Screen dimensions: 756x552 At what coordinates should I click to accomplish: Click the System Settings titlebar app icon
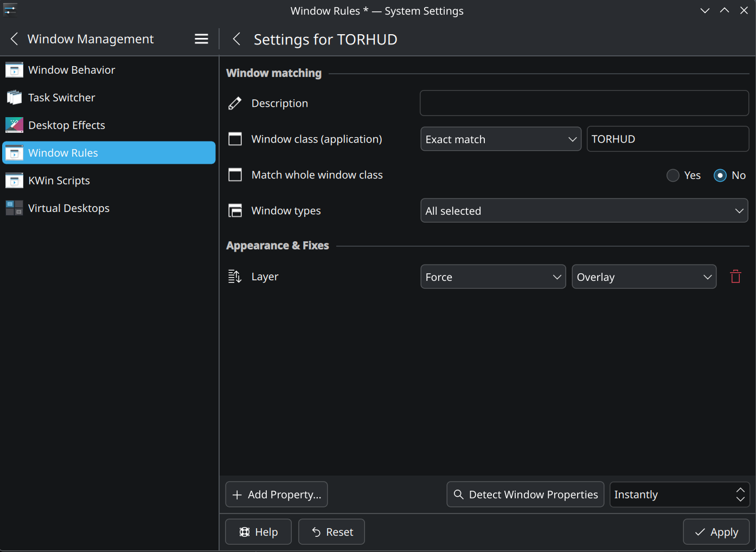tap(10, 10)
